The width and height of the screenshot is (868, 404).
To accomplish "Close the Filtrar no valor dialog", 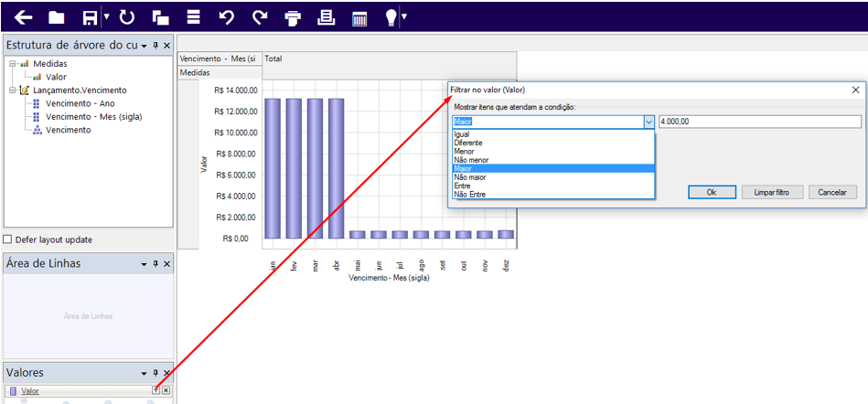I will coord(855,90).
